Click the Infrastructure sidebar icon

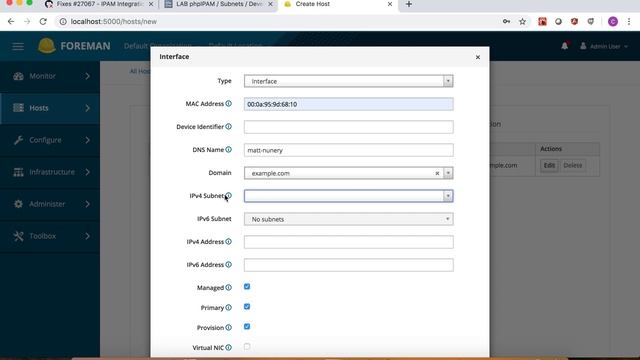click(x=18, y=172)
